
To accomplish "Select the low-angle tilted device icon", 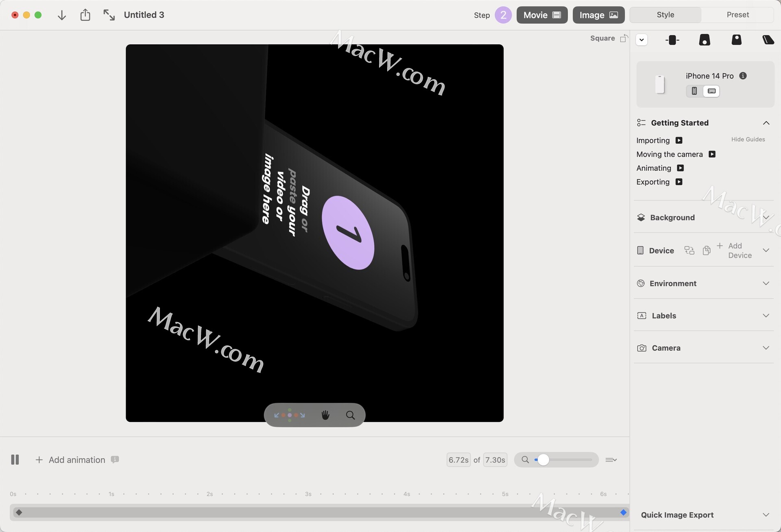I will coord(705,40).
